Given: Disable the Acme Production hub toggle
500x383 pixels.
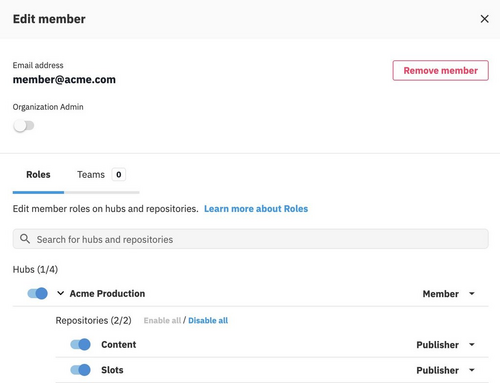Looking at the screenshot, I should point(37,293).
